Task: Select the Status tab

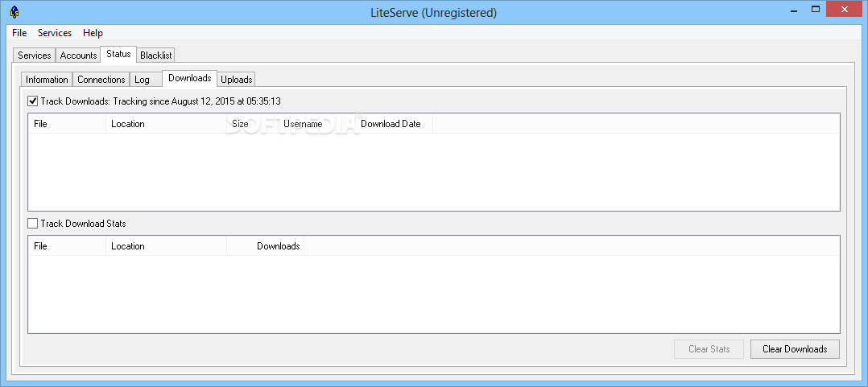Action: 118,54
